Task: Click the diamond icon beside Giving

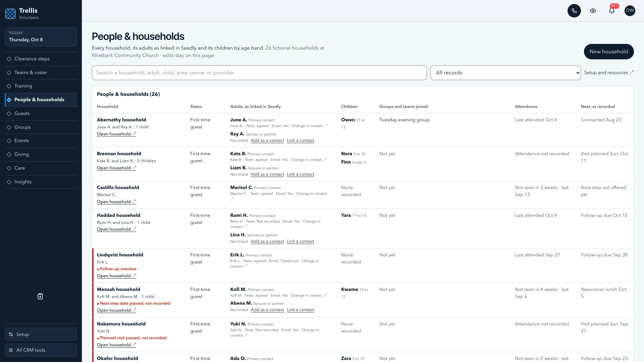Action: click(x=9, y=155)
